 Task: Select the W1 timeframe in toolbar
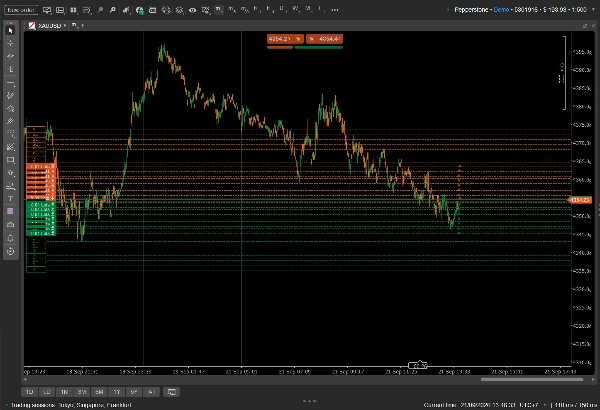tap(296, 9)
